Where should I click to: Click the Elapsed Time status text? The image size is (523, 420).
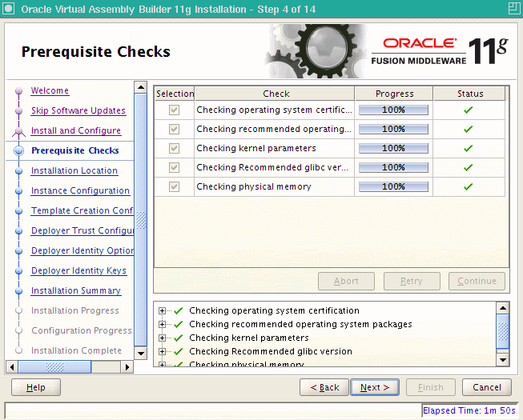[x=469, y=410]
